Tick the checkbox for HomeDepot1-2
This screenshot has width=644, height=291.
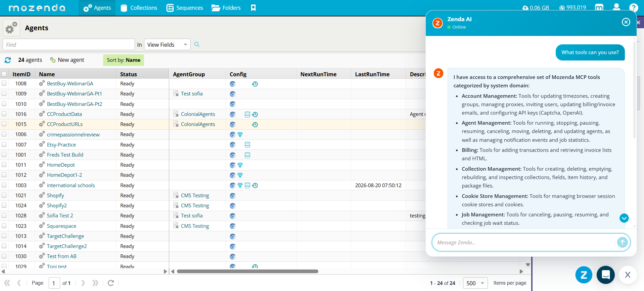coord(4,175)
